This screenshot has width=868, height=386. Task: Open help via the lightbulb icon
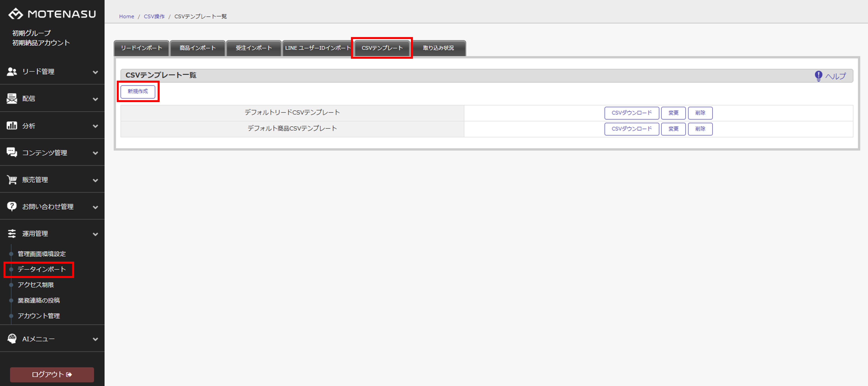pyautogui.click(x=818, y=76)
